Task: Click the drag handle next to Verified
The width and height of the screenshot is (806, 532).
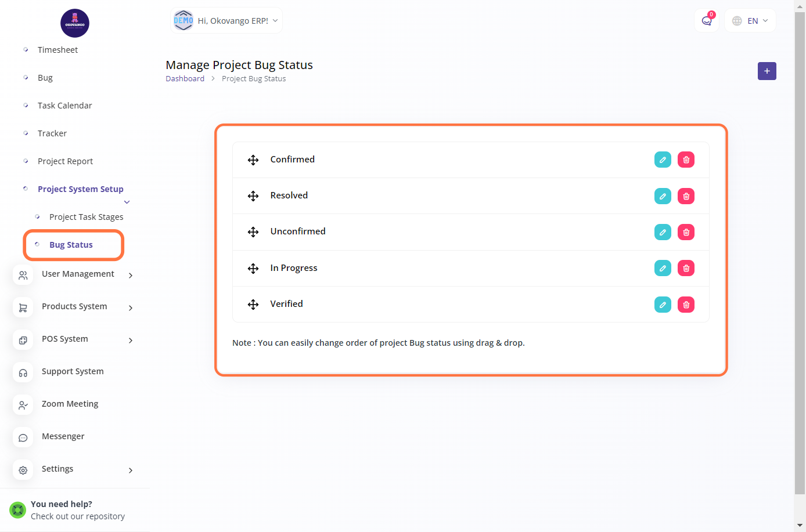Action: coord(253,305)
